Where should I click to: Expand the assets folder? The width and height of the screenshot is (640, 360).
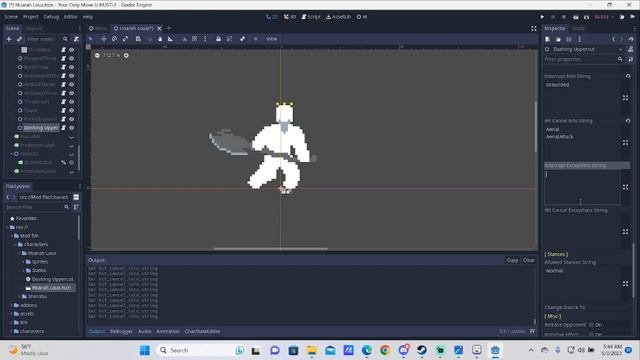(x=11, y=313)
